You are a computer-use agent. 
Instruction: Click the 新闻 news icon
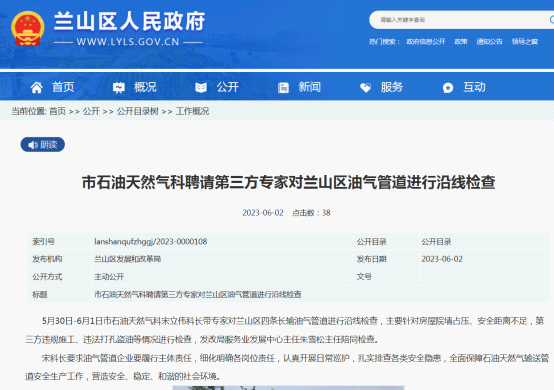coord(283,87)
